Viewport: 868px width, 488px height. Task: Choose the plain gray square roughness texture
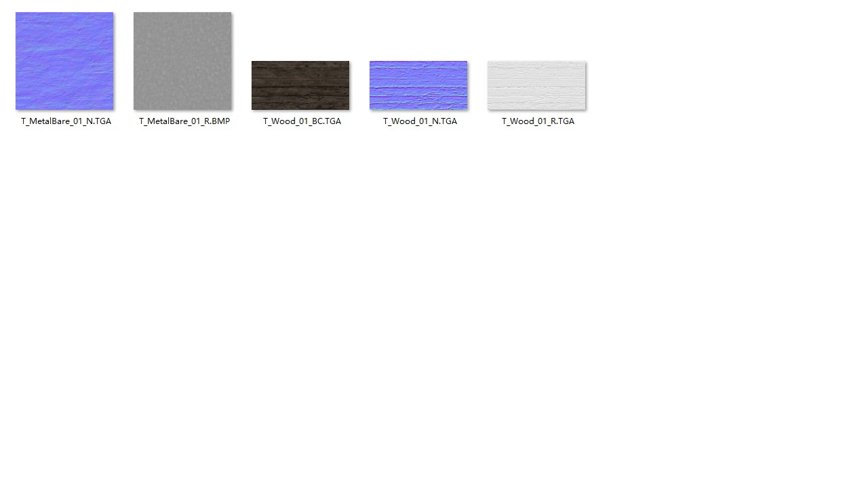[182, 61]
